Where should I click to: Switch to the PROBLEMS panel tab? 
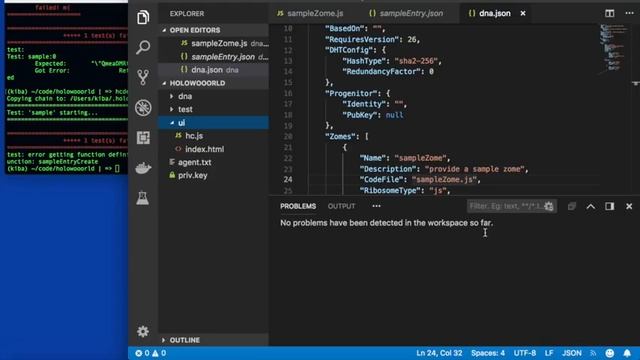pos(298,207)
